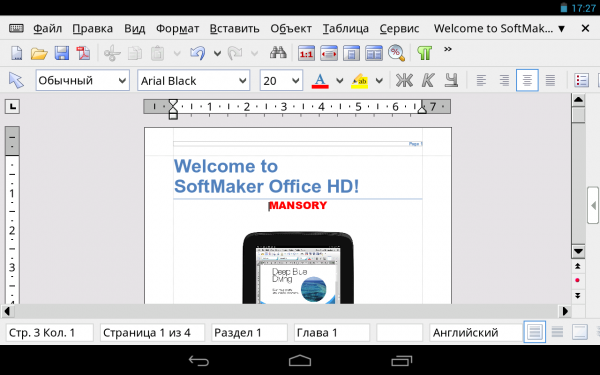Open the Вставить menu
This screenshot has width=600, height=375.
tap(235, 29)
